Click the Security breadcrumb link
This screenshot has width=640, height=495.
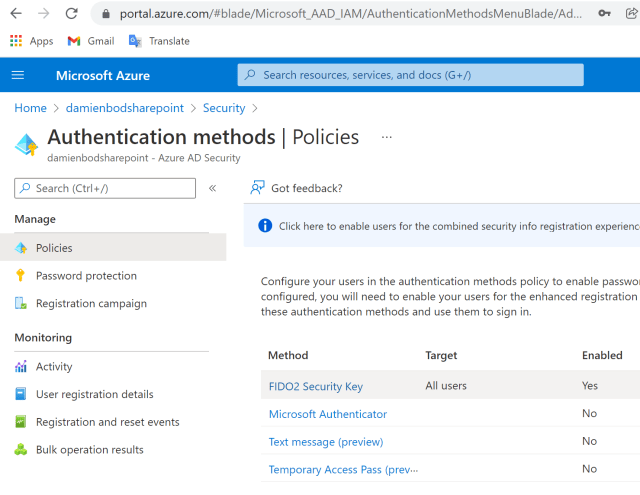point(224,108)
